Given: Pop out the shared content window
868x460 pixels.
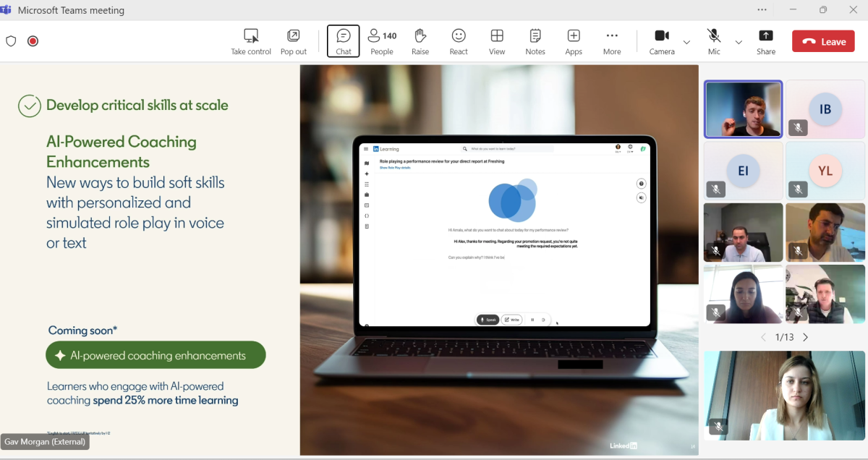Looking at the screenshot, I should point(294,41).
